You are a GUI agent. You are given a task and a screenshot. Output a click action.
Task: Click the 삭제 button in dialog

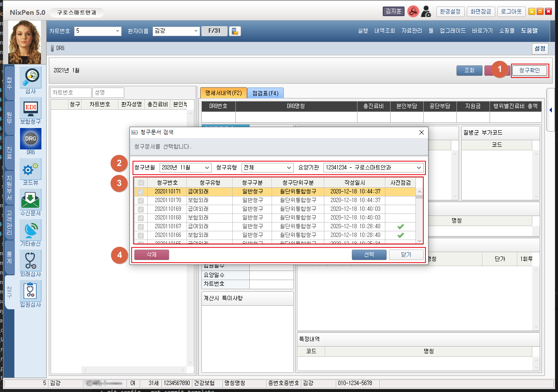pyautogui.click(x=151, y=255)
